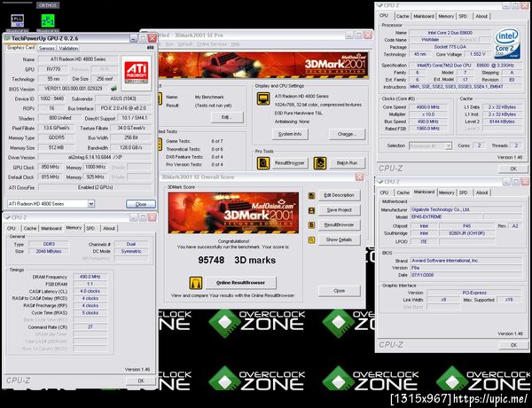Click the Core Speed 4900.0 MHz value
Image resolution: width=532 pixels, height=408 pixels.
click(x=428, y=107)
